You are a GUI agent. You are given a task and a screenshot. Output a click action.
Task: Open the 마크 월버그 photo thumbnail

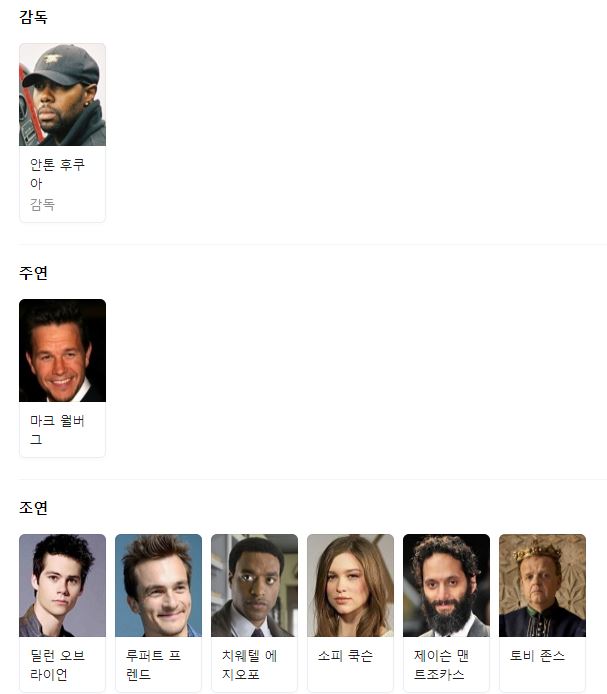tap(62, 351)
